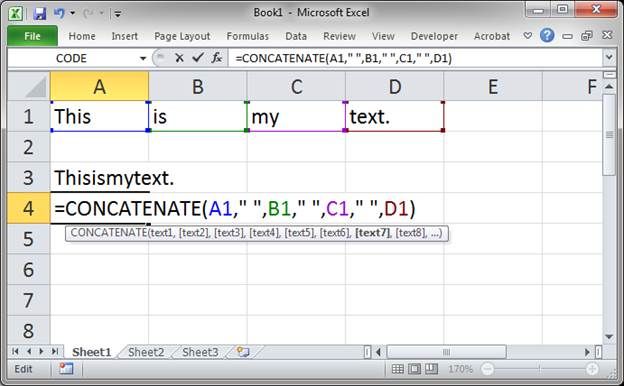Open the Acrobat tab

492,36
